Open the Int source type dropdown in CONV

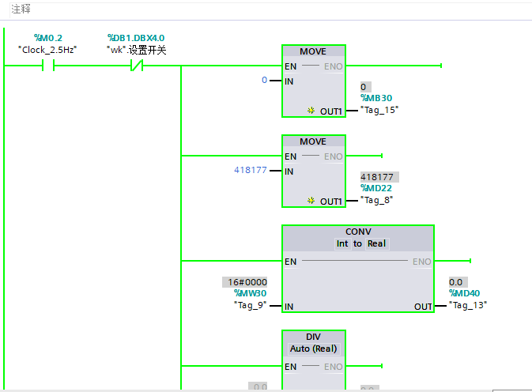point(342,243)
